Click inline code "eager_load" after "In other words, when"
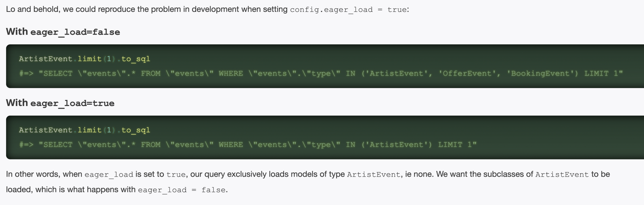This screenshot has height=205, width=644. (109, 175)
